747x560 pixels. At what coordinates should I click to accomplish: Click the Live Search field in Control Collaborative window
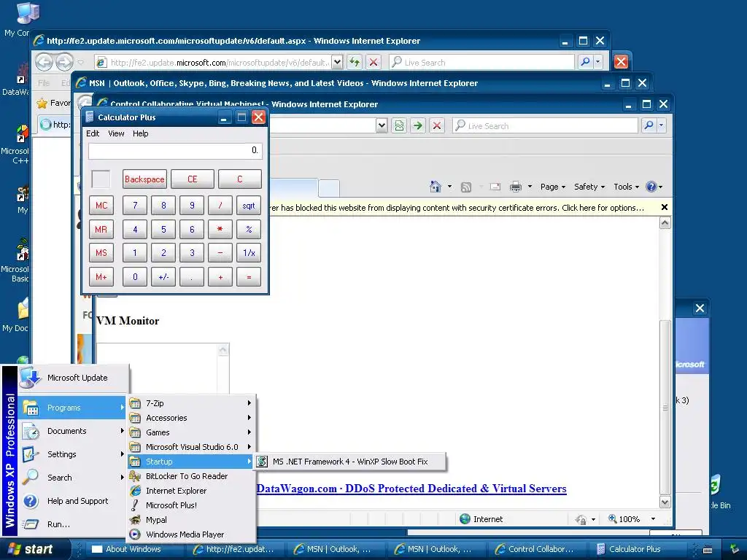pos(545,125)
